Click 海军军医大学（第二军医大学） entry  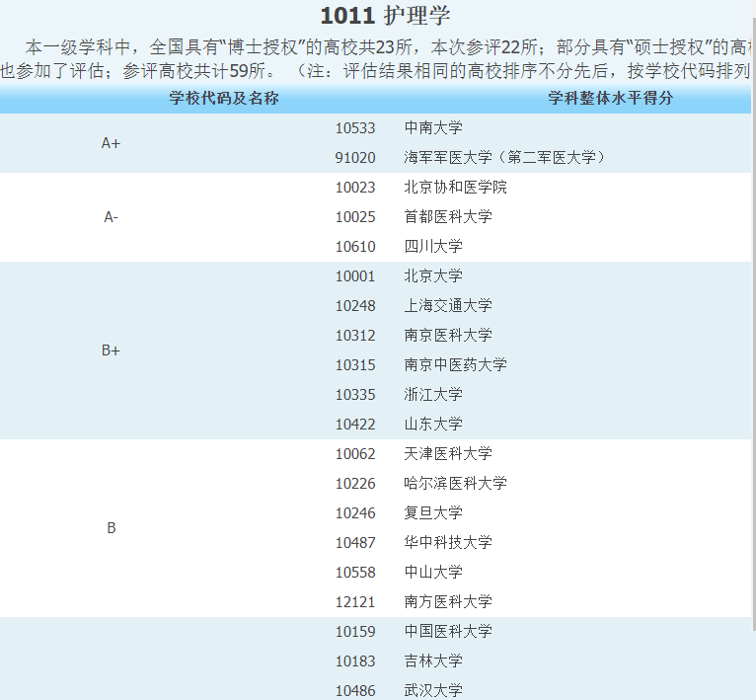click(505, 158)
